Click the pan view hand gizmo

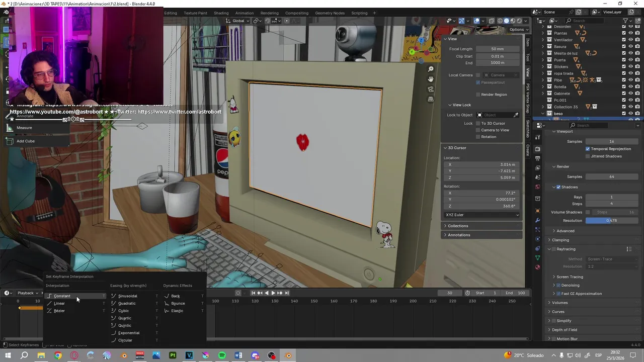tap(431, 79)
